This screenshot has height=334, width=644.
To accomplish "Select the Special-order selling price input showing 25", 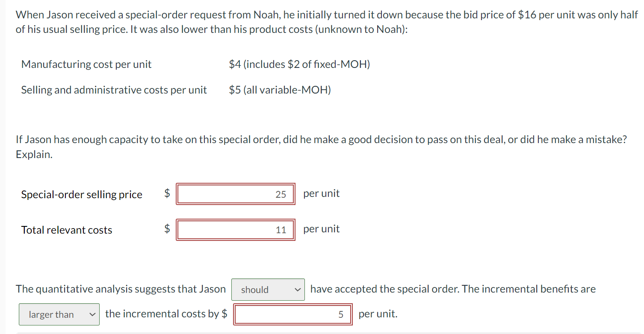I will 235,194.
